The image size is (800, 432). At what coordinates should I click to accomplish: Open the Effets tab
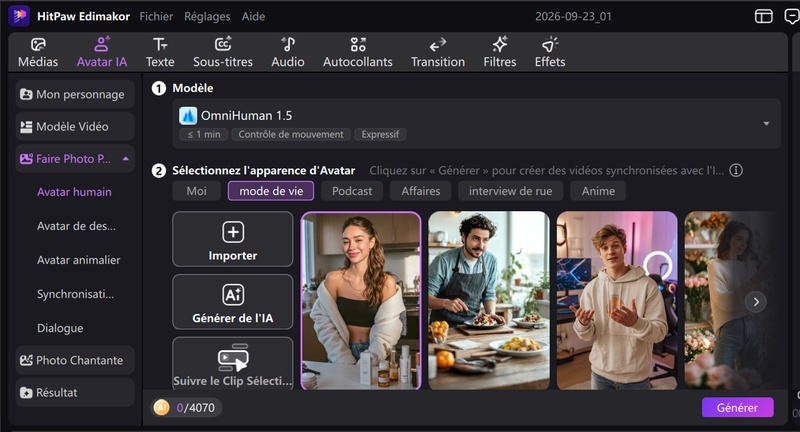(x=549, y=53)
